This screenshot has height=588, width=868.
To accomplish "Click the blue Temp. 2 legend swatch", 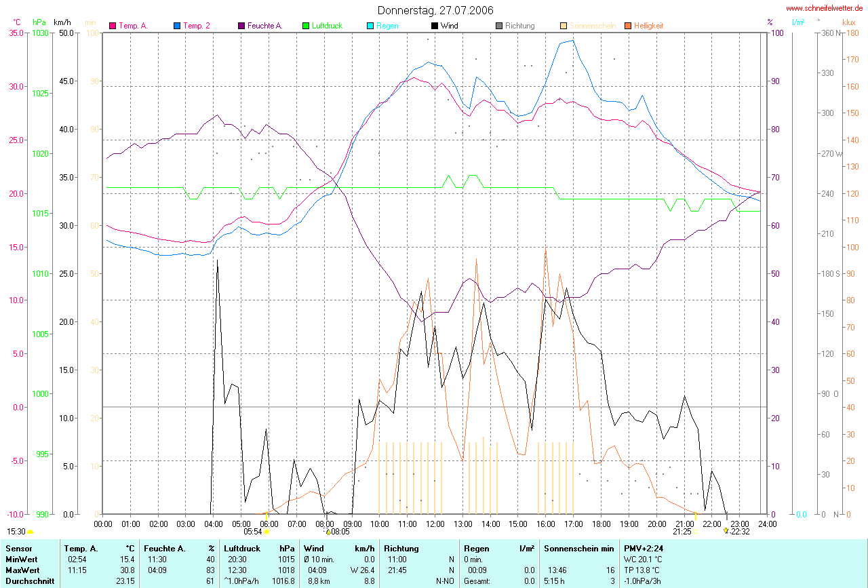I will point(177,26).
